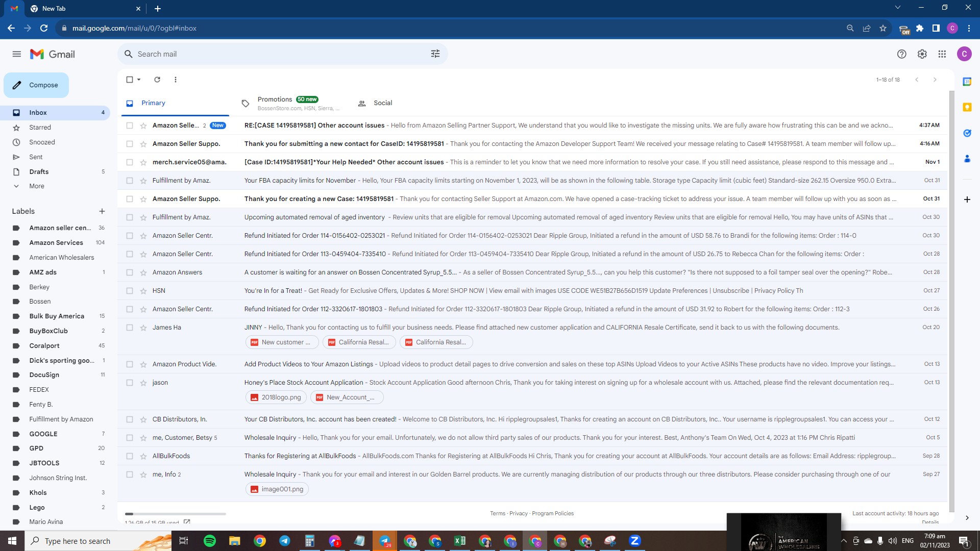This screenshot has height=551, width=980.
Task: Select the Amazon Product Video email checkbox
Action: click(130, 364)
